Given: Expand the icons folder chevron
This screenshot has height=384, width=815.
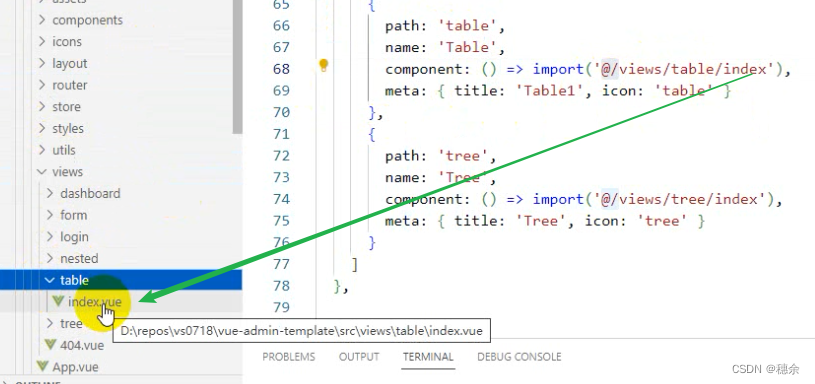Looking at the screenshot, I should click(42, 42).
